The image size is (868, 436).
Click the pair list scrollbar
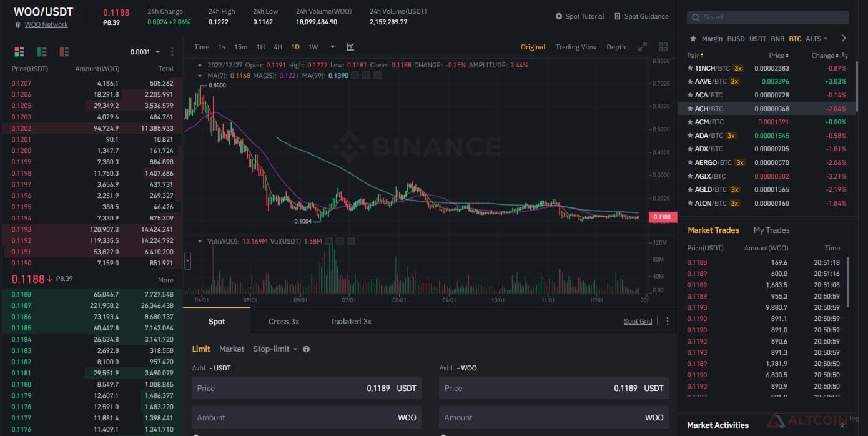(x=857, y=87)
